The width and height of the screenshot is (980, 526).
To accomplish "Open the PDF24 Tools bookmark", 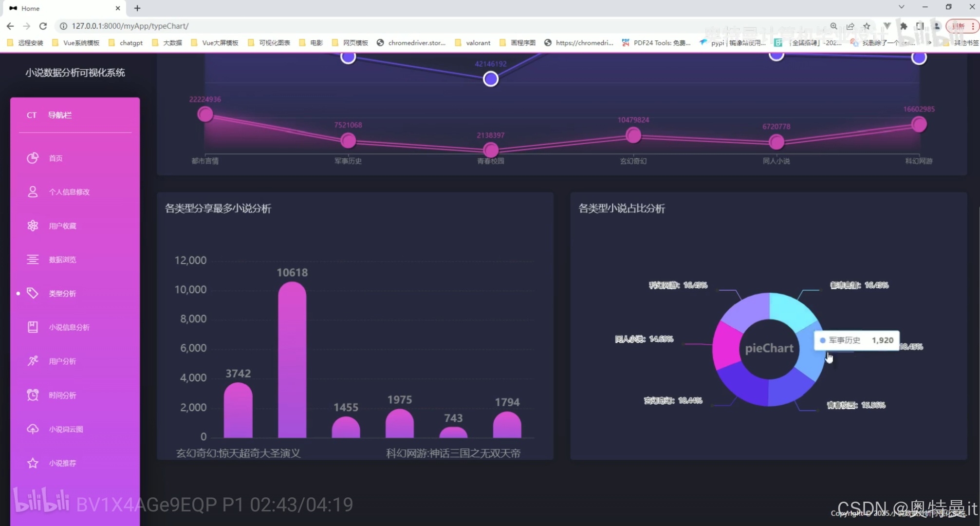I will pos(660,42).
